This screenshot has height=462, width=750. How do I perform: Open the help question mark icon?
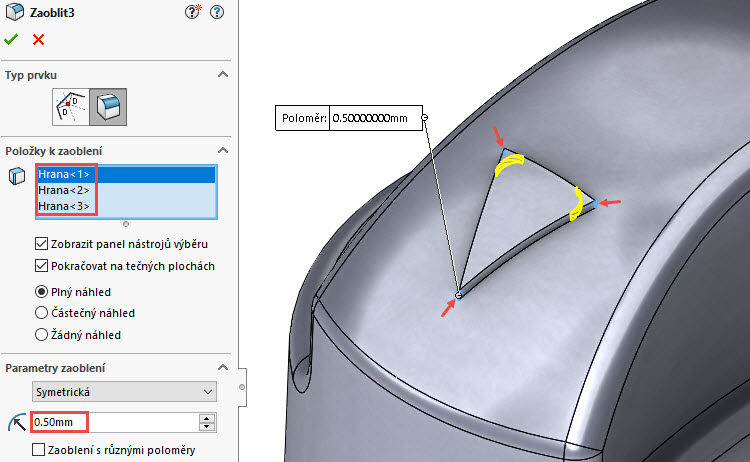(x=217, y=12)
